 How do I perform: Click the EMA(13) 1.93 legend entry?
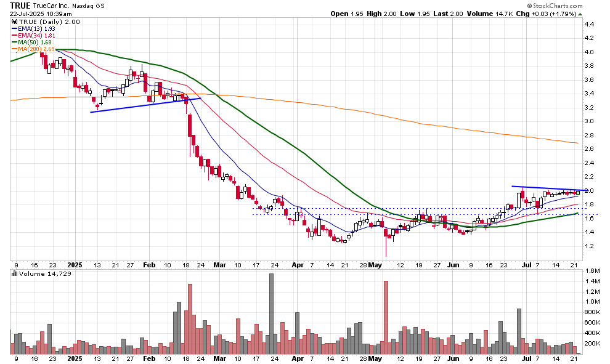pyautogui.click(x=36, y=29)
